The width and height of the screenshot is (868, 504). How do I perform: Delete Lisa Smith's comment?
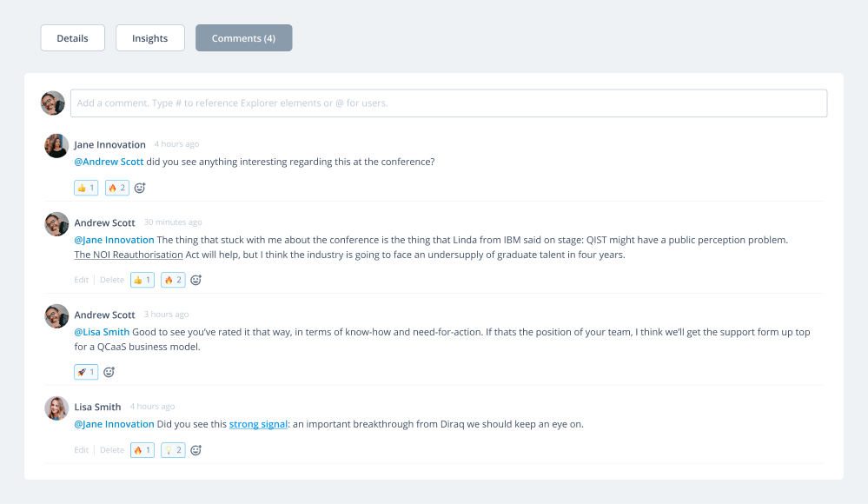tap(112, 450)
